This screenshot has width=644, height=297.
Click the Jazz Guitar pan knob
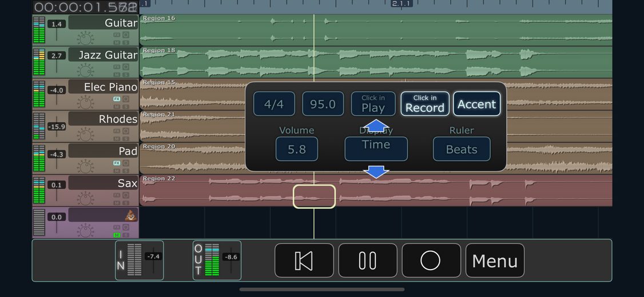(x=85, y=71)
